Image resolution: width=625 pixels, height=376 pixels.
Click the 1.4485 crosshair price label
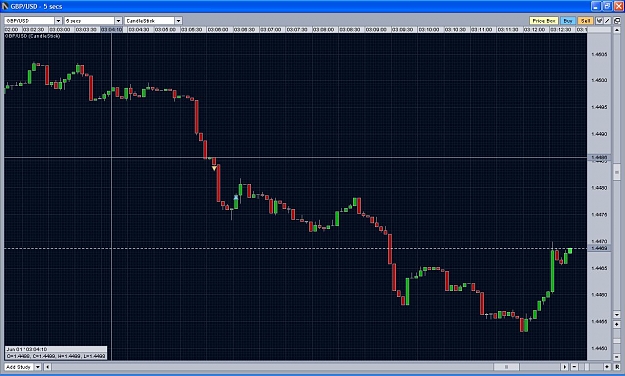599,158
